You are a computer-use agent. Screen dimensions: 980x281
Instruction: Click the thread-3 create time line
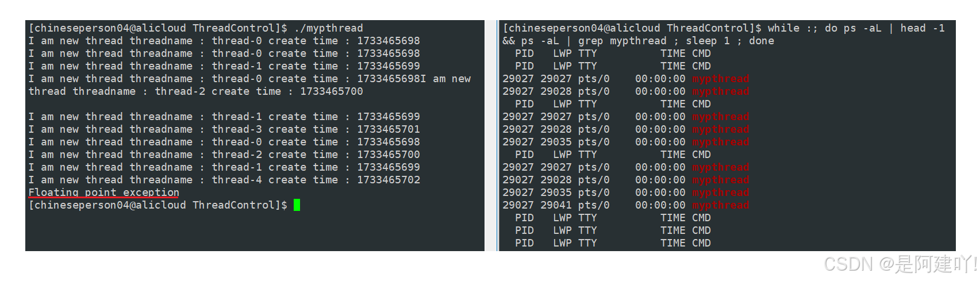[224, 129]
